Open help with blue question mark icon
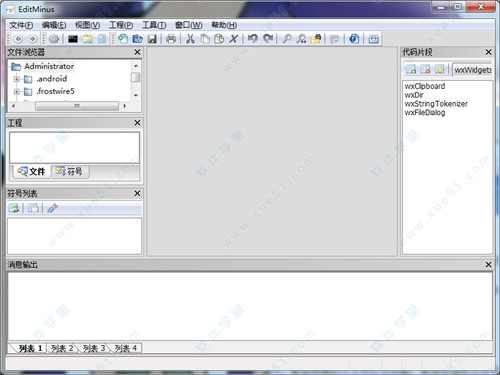Viewport: 500px width, 375px height. [354, 39]
